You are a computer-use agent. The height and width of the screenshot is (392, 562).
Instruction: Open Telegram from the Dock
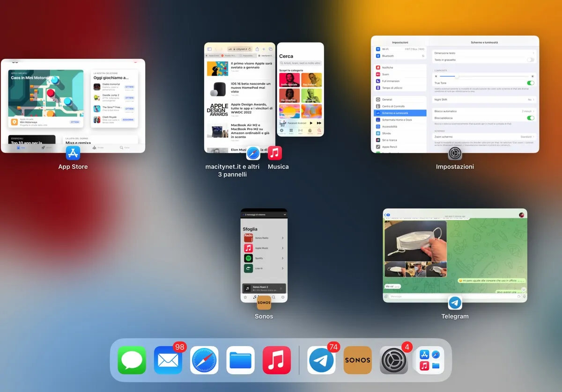pyautogui.click(x=321, y=360)
